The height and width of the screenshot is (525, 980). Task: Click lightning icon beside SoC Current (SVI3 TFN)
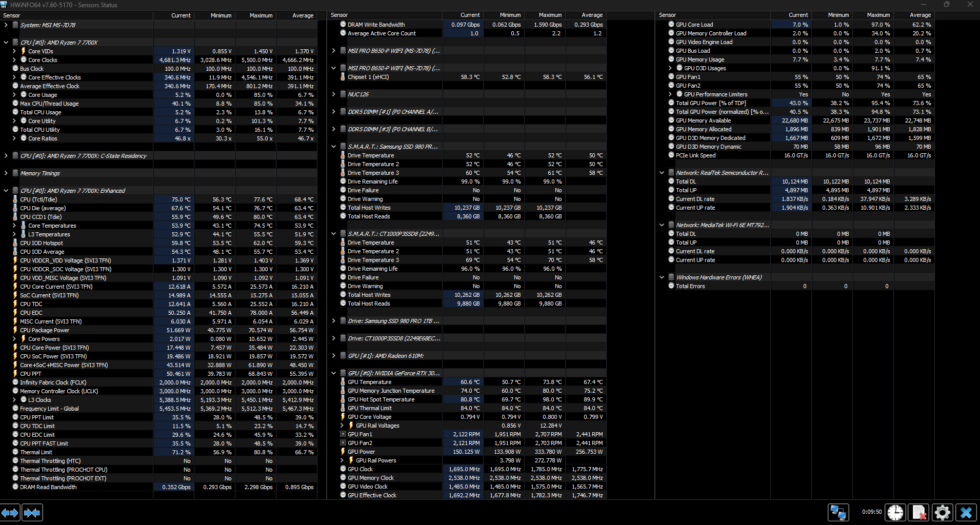tap(15, 295)
